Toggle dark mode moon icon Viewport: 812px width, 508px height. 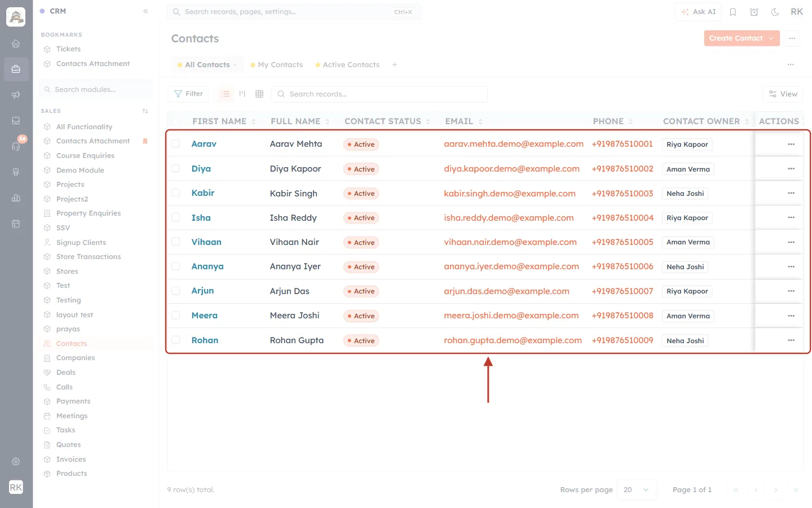click(775, 12)
